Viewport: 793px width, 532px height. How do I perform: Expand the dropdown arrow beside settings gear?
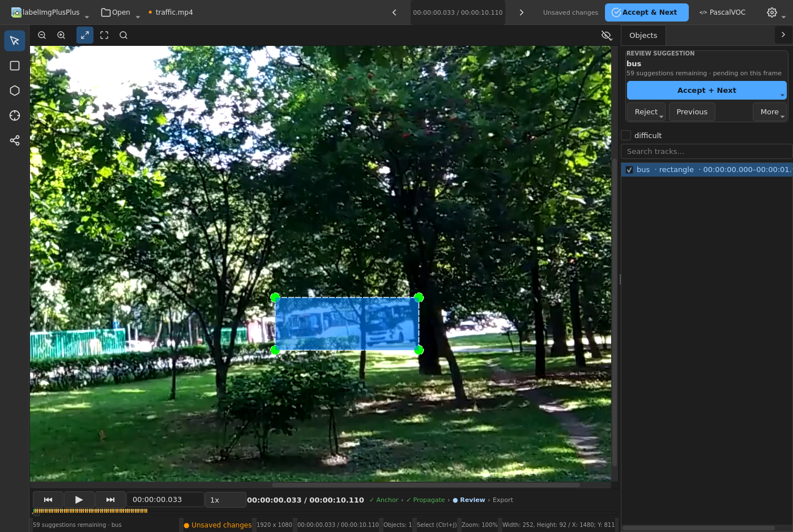(x=783, y=16)
